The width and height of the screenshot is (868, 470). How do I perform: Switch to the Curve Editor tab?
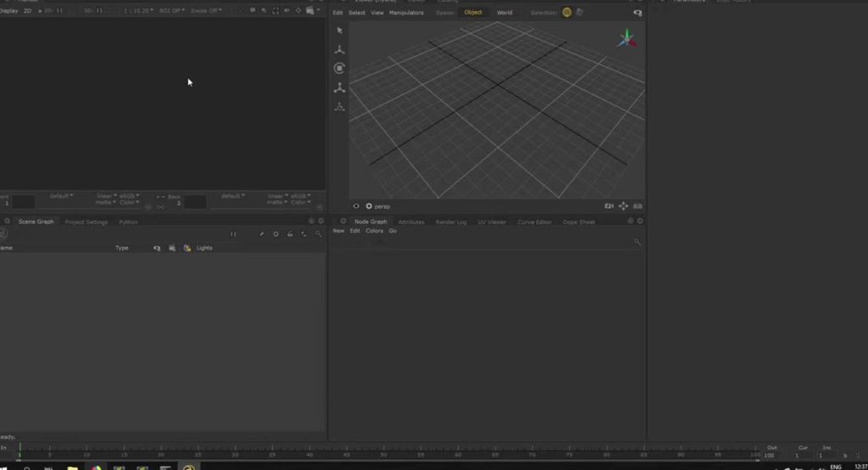point(534,222)
